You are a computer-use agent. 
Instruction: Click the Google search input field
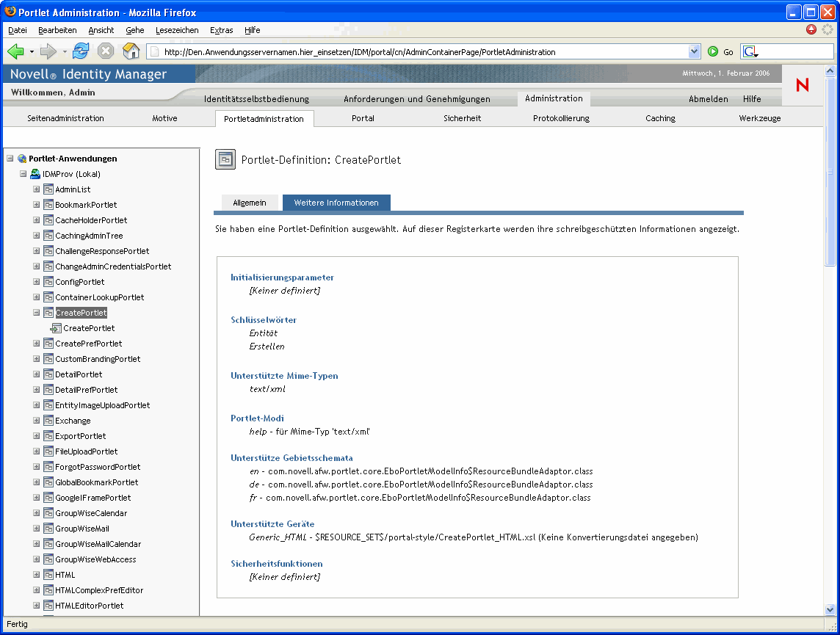point(795,51)
